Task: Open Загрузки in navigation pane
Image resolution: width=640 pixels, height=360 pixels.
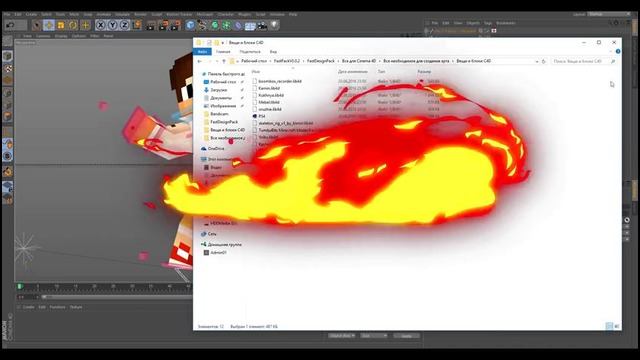Action: point(218,90)
